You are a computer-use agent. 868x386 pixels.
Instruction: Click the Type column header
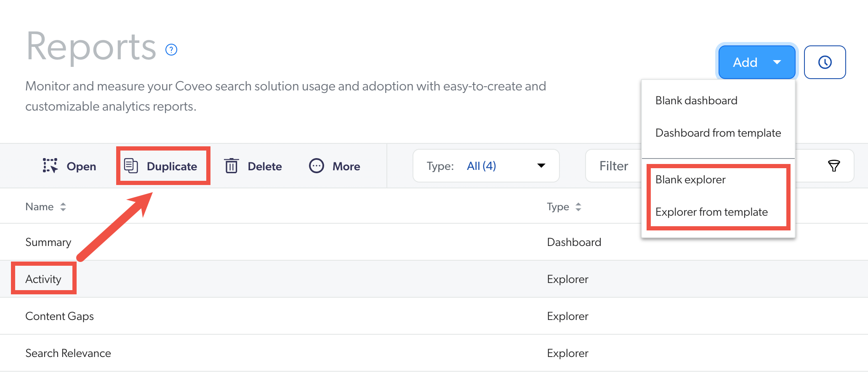[558, 207]
